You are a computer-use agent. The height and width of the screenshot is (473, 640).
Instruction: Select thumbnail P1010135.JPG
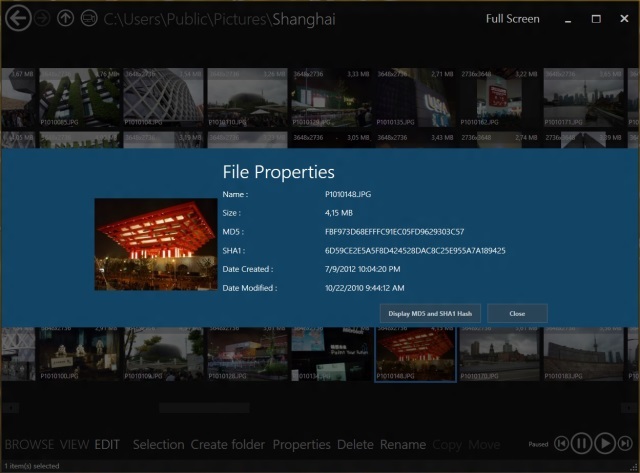415,98
